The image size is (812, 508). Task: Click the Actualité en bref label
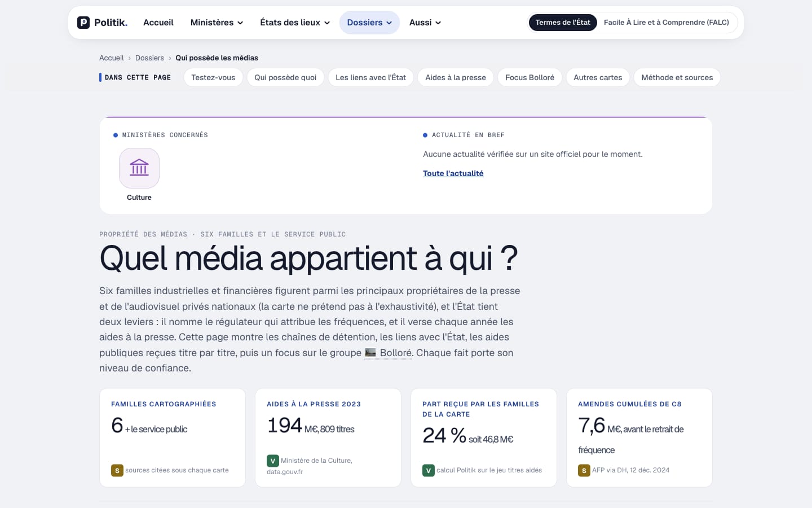coord(468,135)
